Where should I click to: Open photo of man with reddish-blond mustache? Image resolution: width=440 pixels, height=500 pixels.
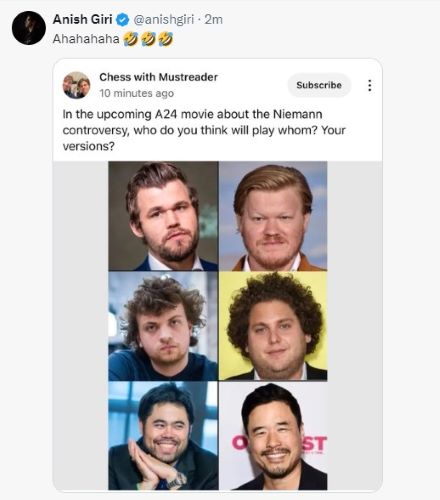(x=273, y=216)
